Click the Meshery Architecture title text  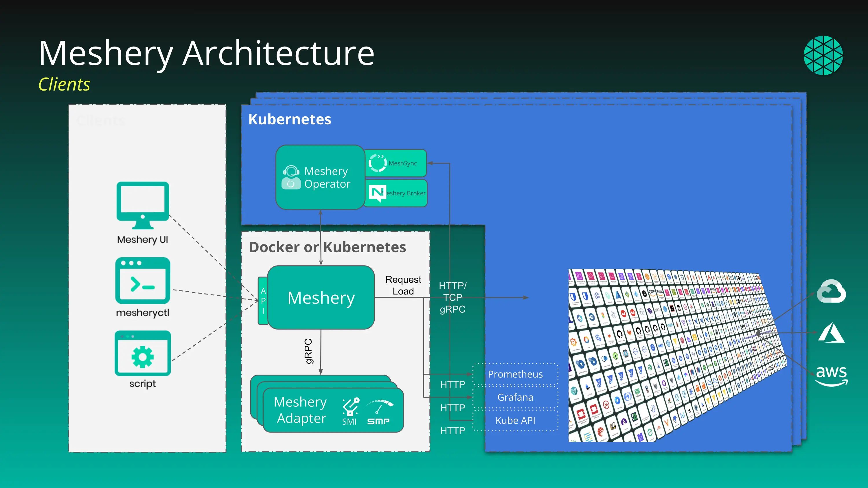[206, 53]
